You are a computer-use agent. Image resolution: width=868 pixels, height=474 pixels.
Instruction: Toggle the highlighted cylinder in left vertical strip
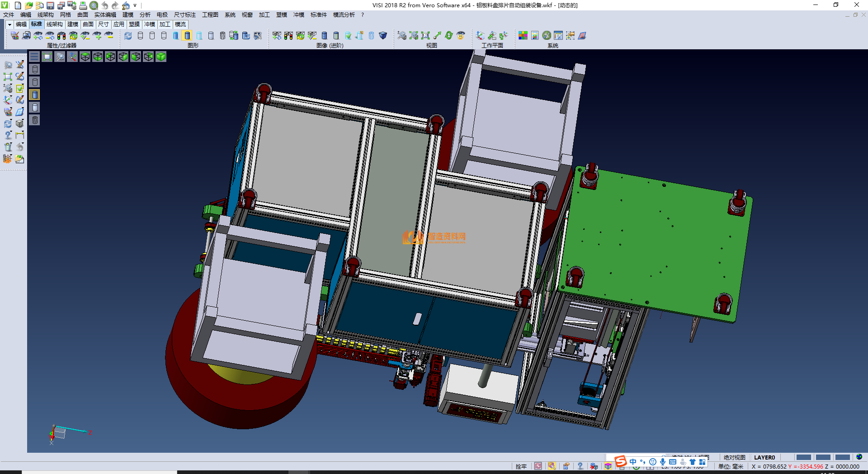[35, 95]
